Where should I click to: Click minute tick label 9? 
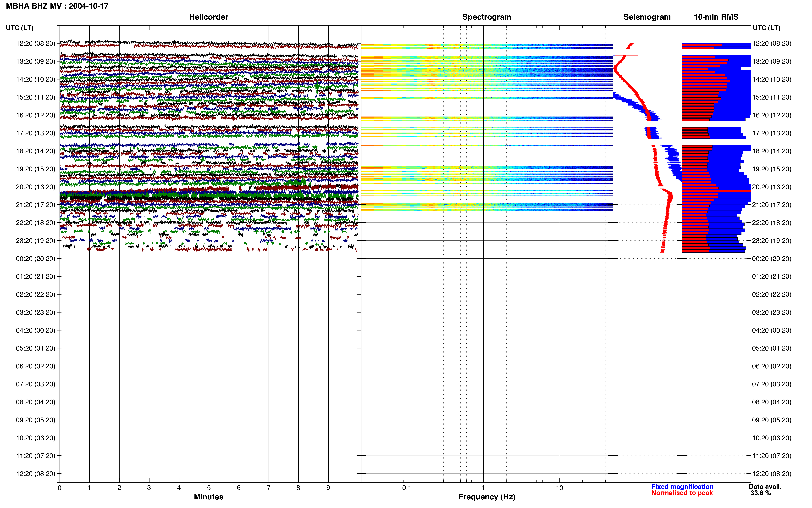click(x=328, y=488)
